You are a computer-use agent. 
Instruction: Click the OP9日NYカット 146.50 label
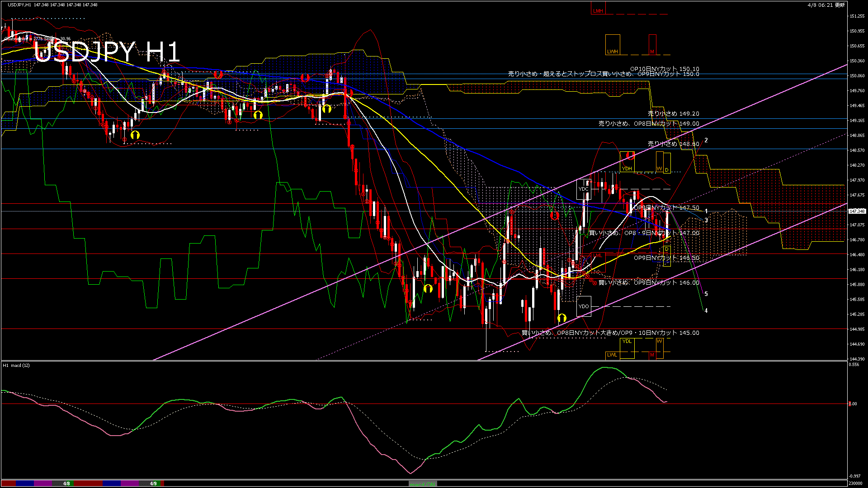pos(666,258)
